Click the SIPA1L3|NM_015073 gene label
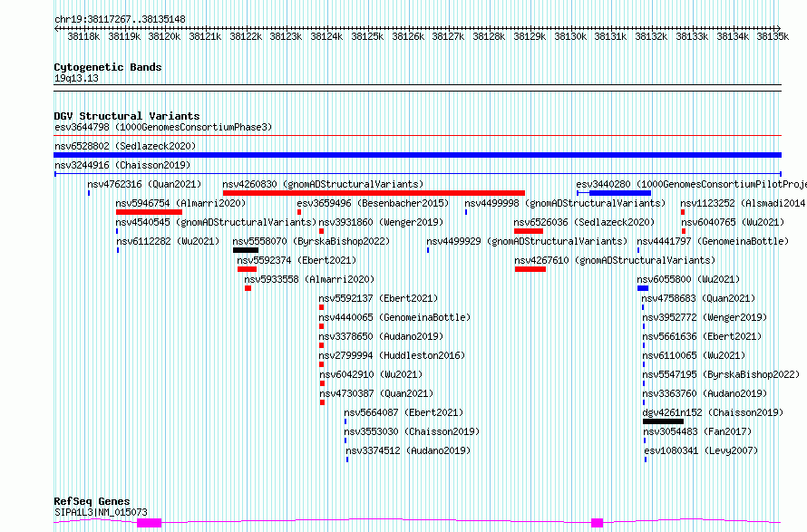This screenshot has height=532, width=807. [x=101, y=512]
